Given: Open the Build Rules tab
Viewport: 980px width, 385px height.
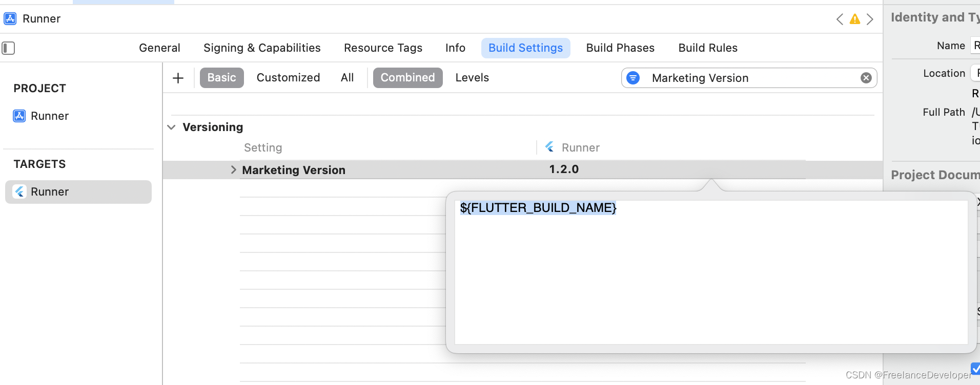Looking at the screenshot, I should 708,48.
